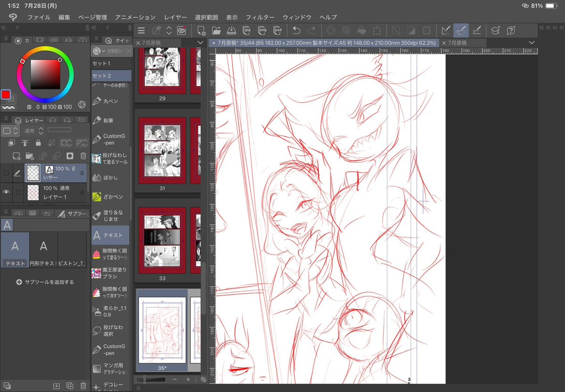Open the ページ管理 menu
The width and height of the screenshot is (565, 392).
click(x=92, y=17)
